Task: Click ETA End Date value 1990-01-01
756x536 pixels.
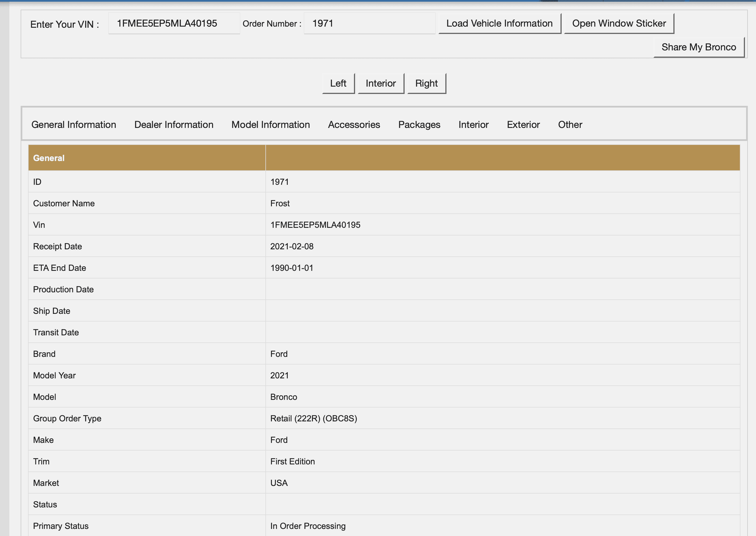Action: 292,268
